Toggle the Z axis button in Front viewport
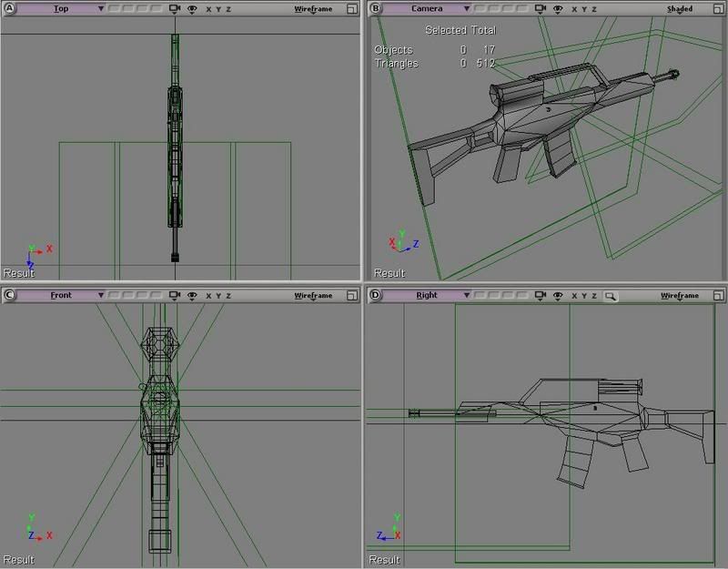Screen dimensions: 728x569 (228, 296)
